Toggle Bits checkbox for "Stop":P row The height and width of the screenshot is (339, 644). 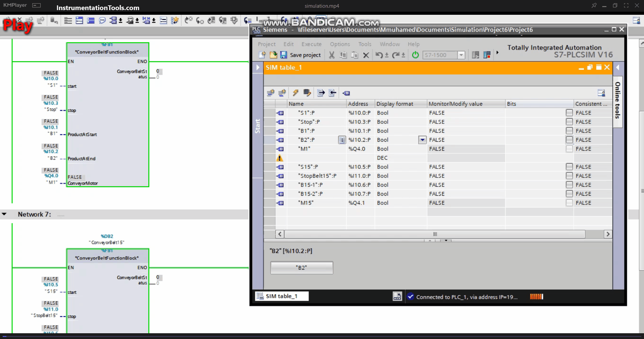pos(569,122)
